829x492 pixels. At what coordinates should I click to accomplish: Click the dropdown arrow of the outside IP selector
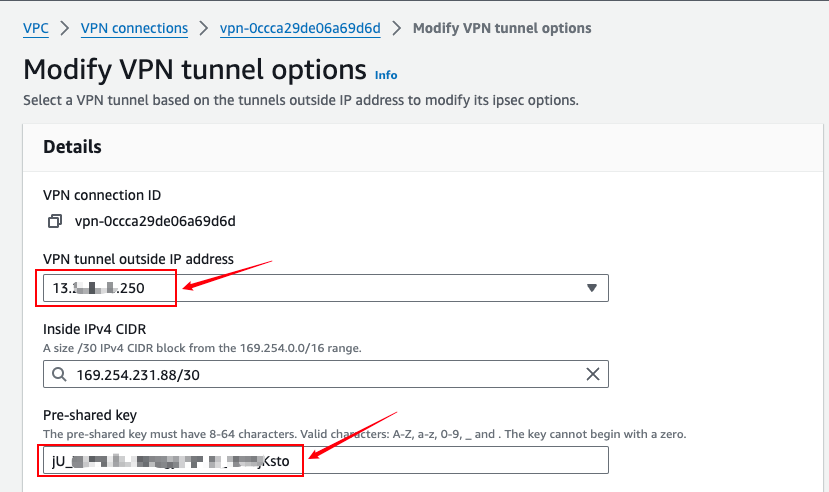(x=592, y=288)
